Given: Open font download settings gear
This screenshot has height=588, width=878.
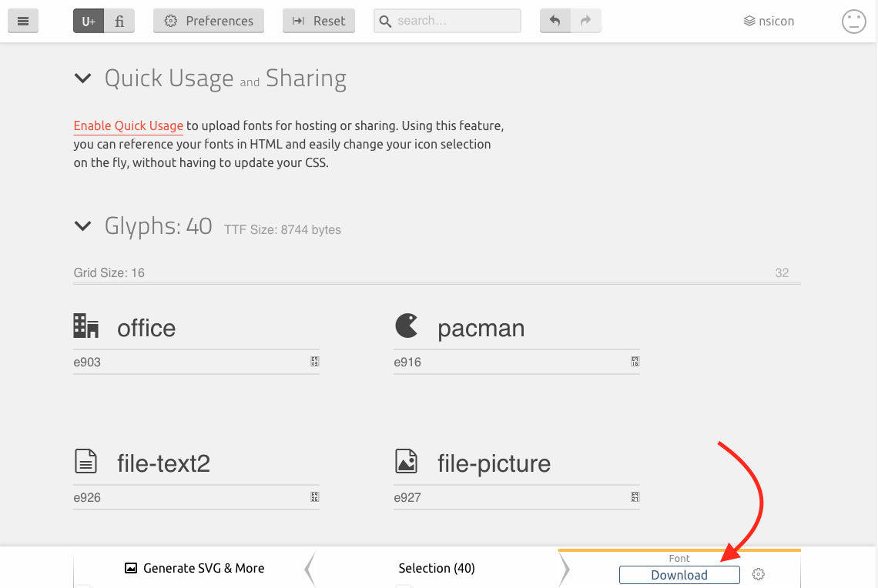Looking at the screenshot, I should (x=758, y=575).
